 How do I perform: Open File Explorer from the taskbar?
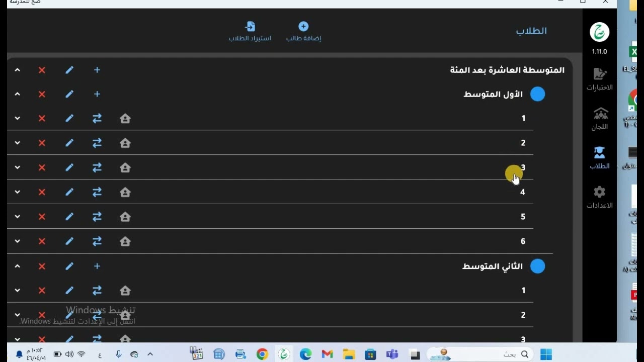point(349,354)
